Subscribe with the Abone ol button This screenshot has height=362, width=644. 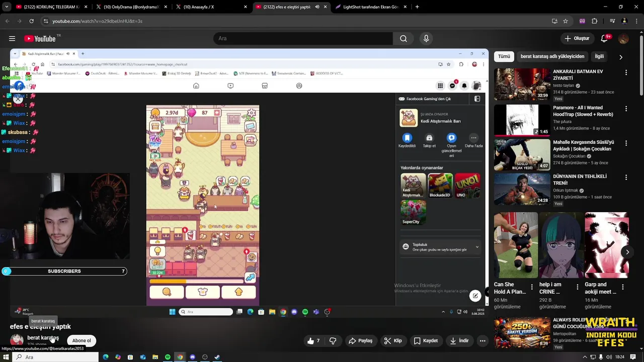(82, 341)
